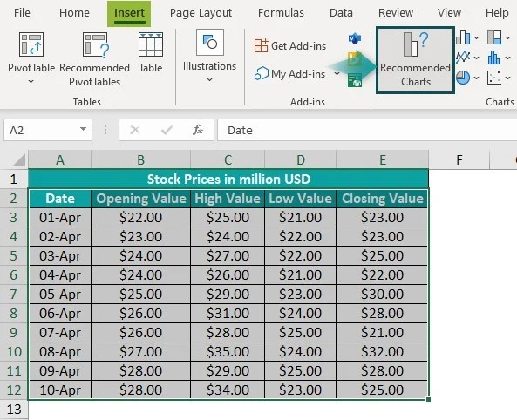Open the My Add-ins dropdown arrow

[x=337, y=73]
